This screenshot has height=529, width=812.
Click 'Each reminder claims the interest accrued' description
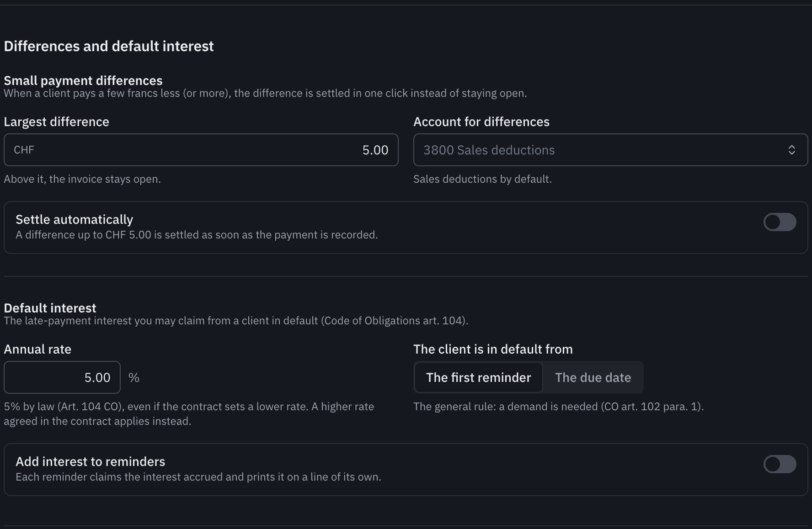tap(198, 477)
